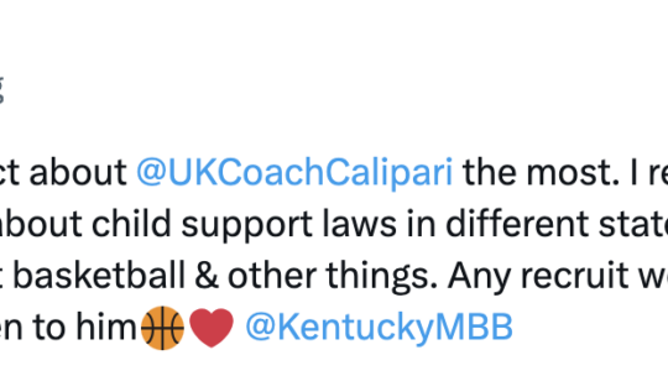Click the word "Any" in the tweet
The image size is (668, 376).
[480, 278]
